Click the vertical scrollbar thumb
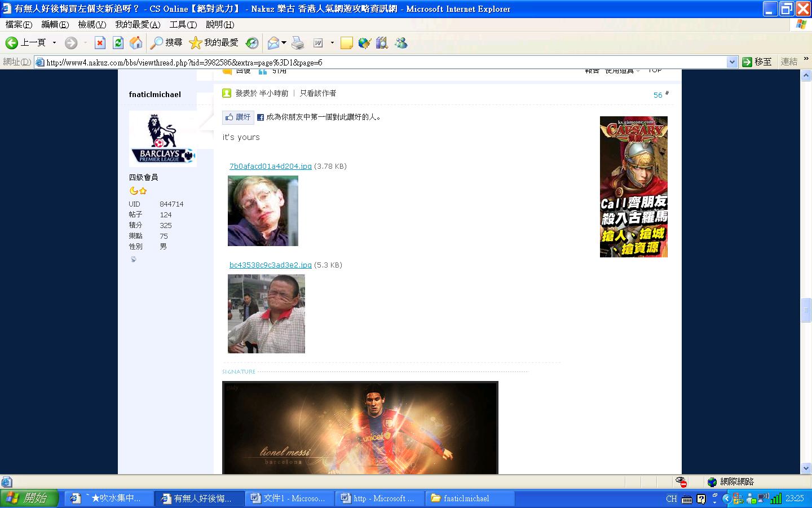Image resolution: width=812 pixels, height=508 pixels. tap(806, 310)
